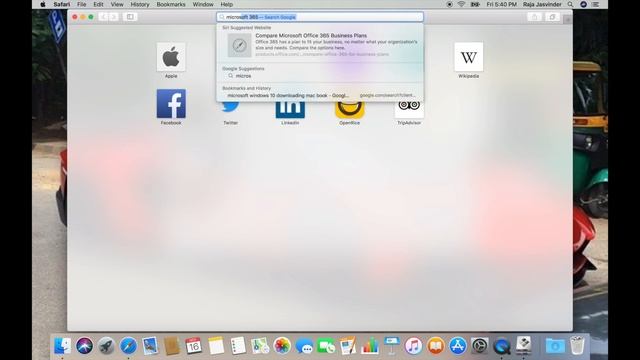Open the OpenRice favorite tile
This screenshot has height=360, width=640.
tap(350, 109)
